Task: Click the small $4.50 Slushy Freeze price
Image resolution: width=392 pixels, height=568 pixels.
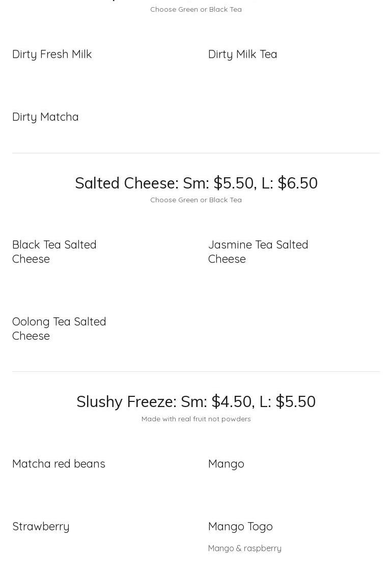Action: pyautogui.click(x=231, y=401)
